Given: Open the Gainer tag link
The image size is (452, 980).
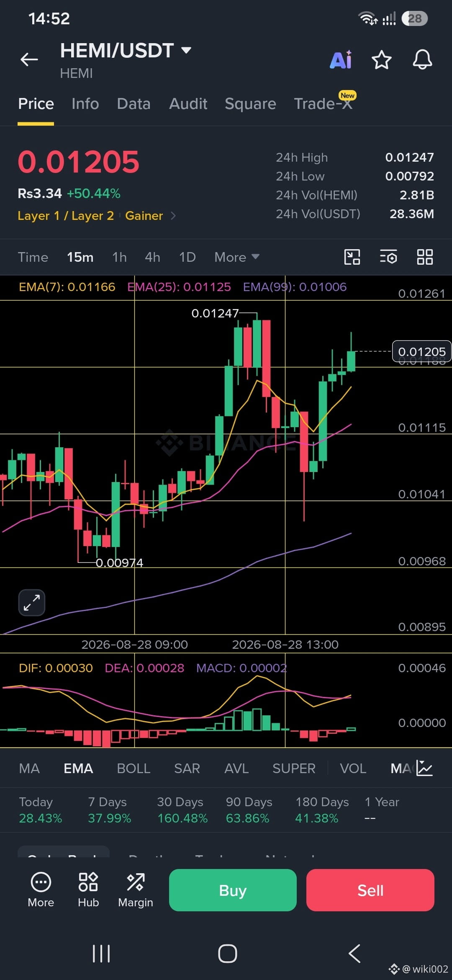Looking at the screenshot, I should pos(144,216).
